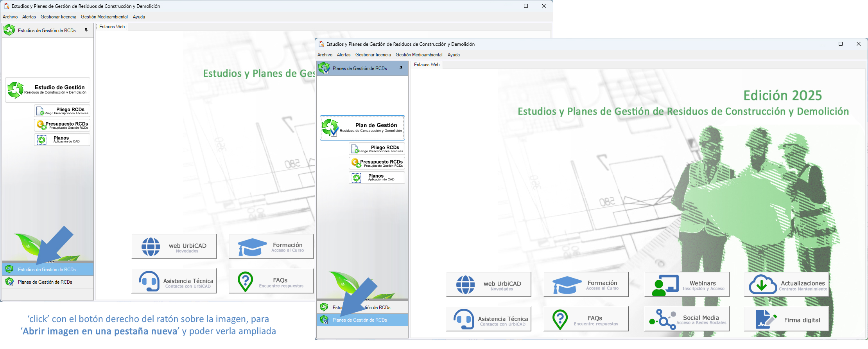Image resolution: width=868 pixels, height=349 pixels.
Task: Minimize the back window
Action: [508, 6]
